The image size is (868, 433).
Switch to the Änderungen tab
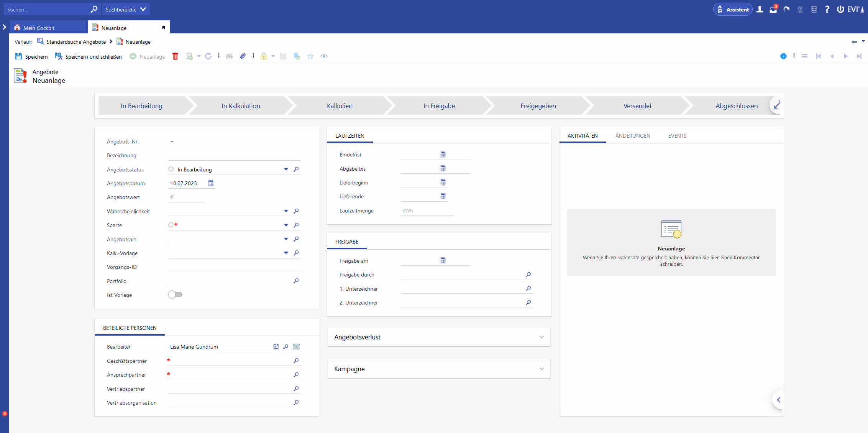coord(633,136)
